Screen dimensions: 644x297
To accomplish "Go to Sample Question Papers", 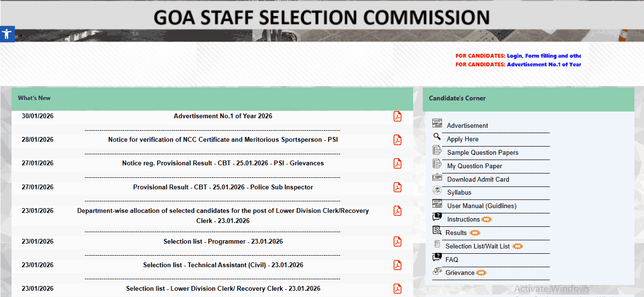I will (482, 153).
